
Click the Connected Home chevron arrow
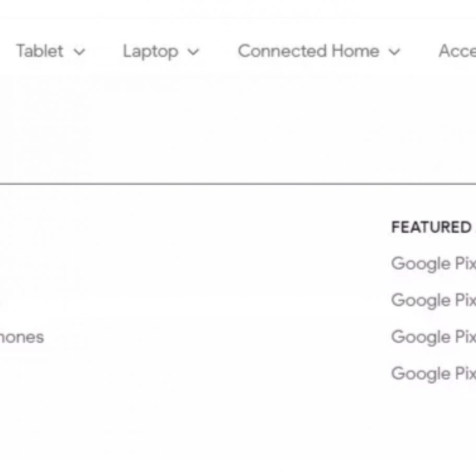click(x=395, y=52)
